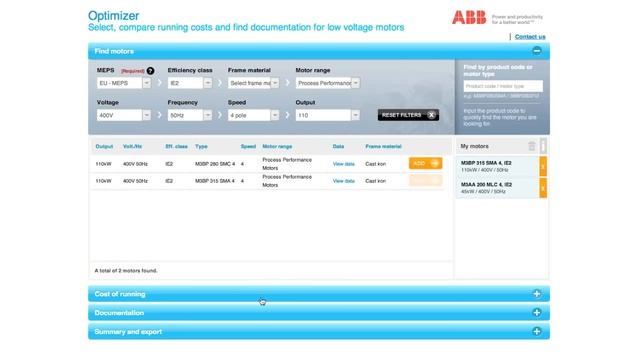Remove M3AA 200 MLC 4 from My motors
This screenshot has height=360, width=640.
[543, 188]
